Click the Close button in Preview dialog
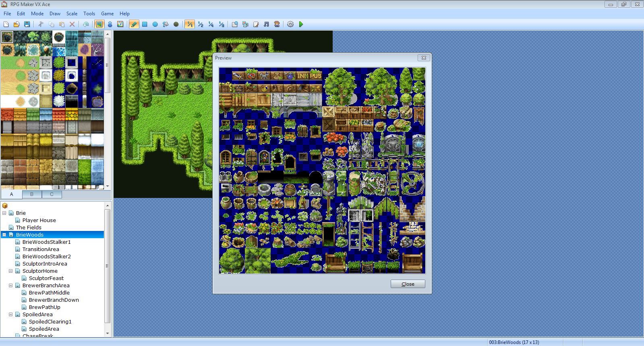Image resolution: width=644 pixels, height=346 pixels. pyautogui.click(x=408, y=284)
